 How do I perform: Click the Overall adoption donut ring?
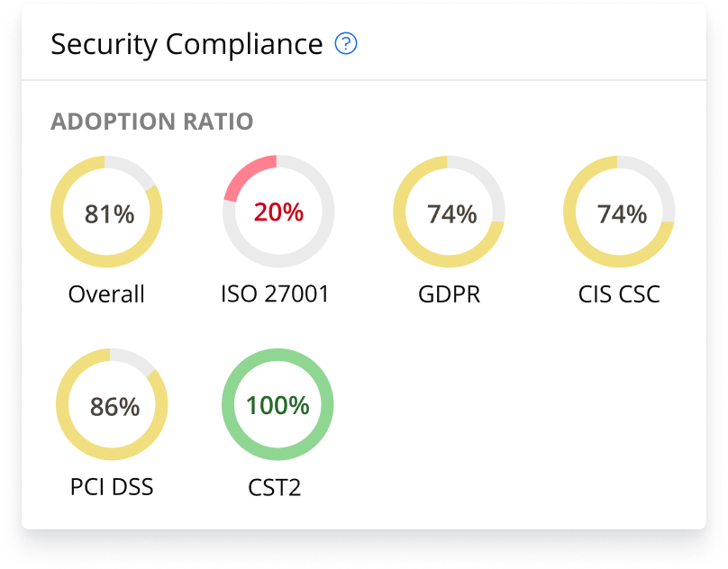pyautogui.click(x=56, y=213)
